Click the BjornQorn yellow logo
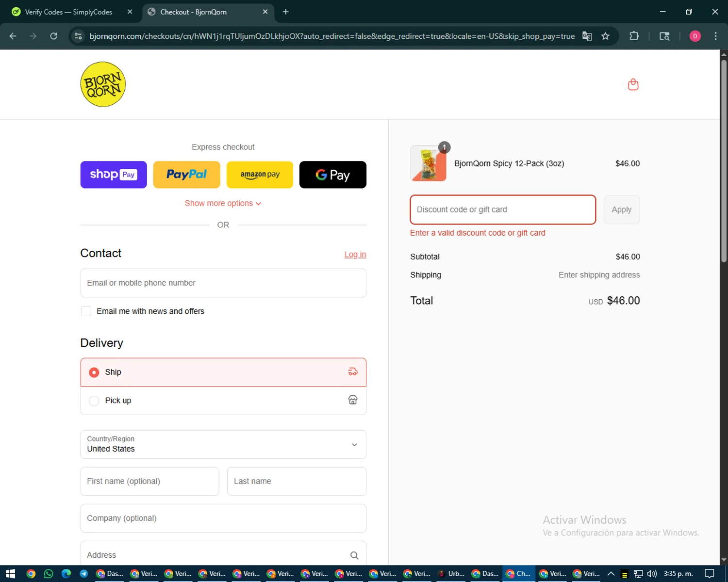728x582 pixels. point(103,84)
